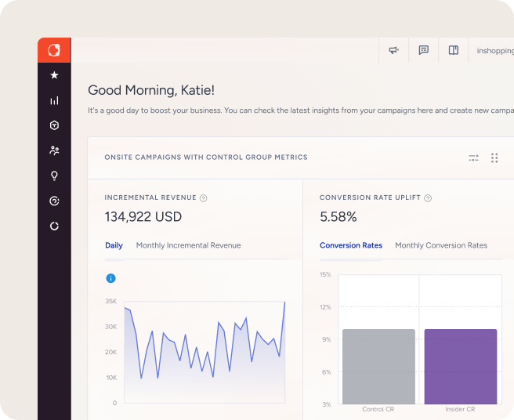Select the cube icon in sidebar
The height and width of the screenshot is (420, 514).
(54, 125)
